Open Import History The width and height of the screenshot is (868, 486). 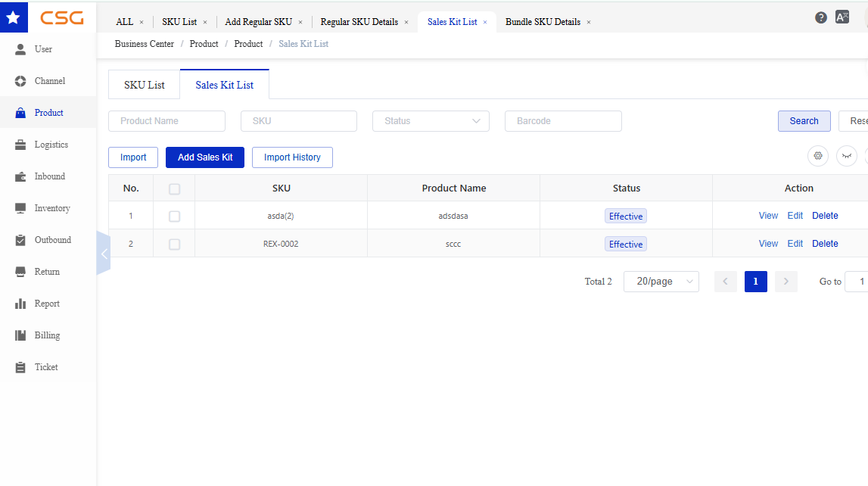[x=292, y=157]
